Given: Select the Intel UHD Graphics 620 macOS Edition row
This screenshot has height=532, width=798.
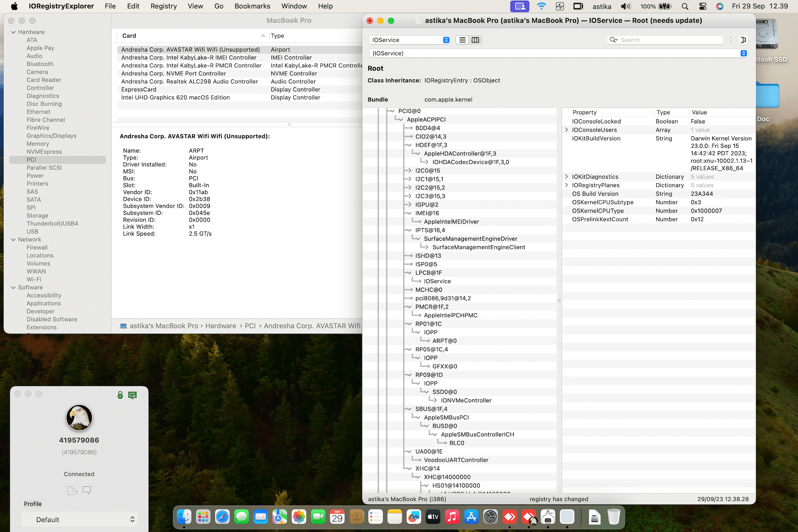Looking at the screenshot, I should [x=239, y=97].
